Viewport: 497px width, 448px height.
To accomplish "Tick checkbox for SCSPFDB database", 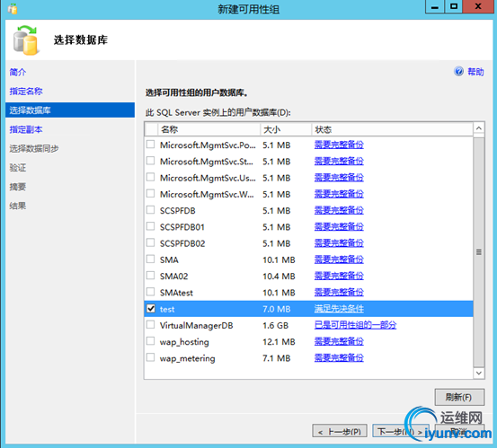I will tap(151, 210).
